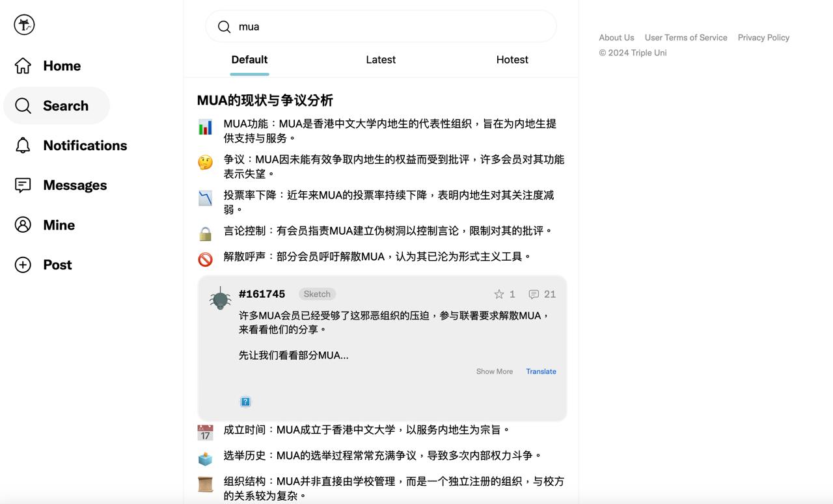This screenshot has width=833, height=504.
Task: Click the spider avatar of post #161745
Action: [221, 298]
